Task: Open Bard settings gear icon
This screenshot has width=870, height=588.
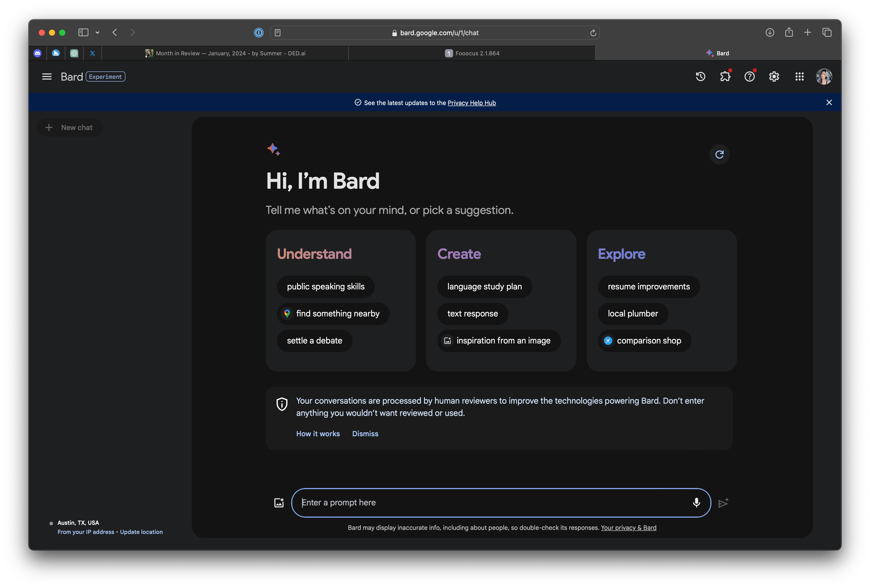Action: (x=774, y=77)
